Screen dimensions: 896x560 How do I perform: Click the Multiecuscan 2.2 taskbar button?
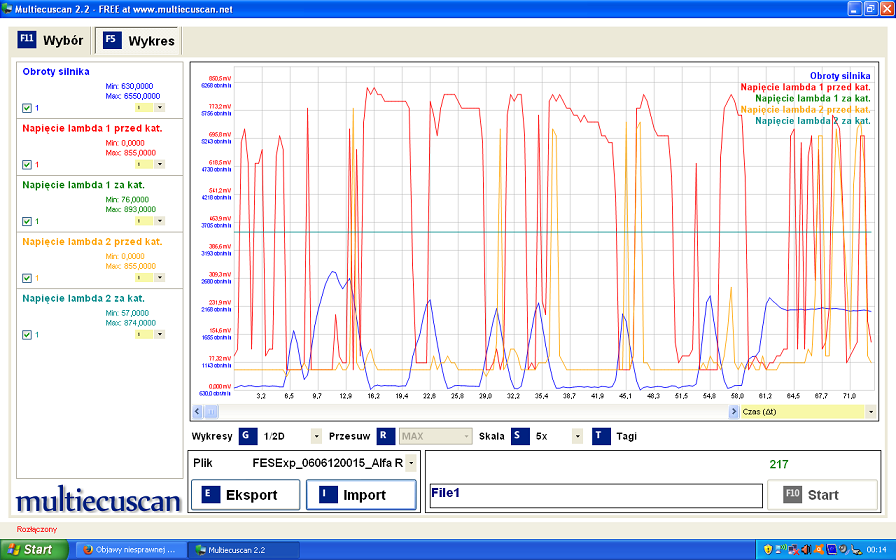[x=244, y=549]
